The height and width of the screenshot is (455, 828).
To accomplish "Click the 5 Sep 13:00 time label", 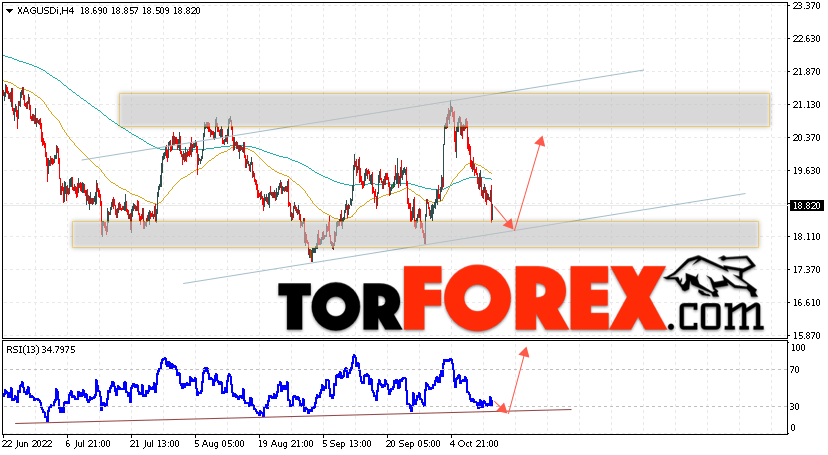I will pos(347,443).
